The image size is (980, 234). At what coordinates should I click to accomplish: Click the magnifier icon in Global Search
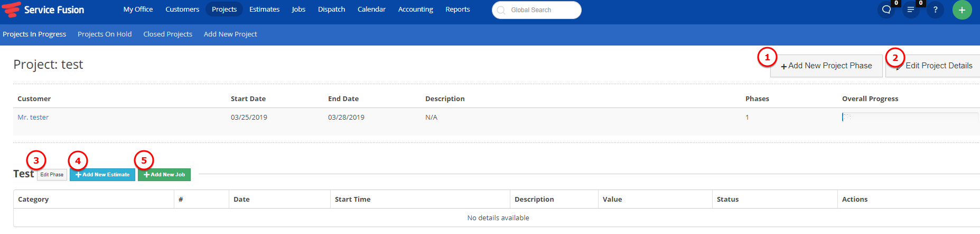click(x=501, y=10)
